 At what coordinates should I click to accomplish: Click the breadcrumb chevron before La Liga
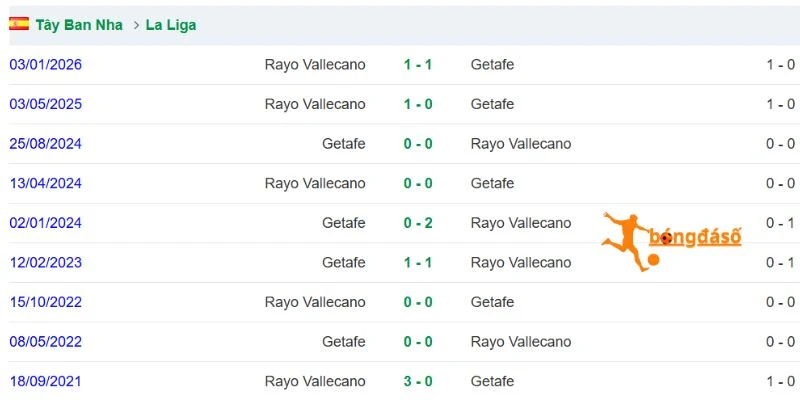pyautogui.click(x=136, y=25)
